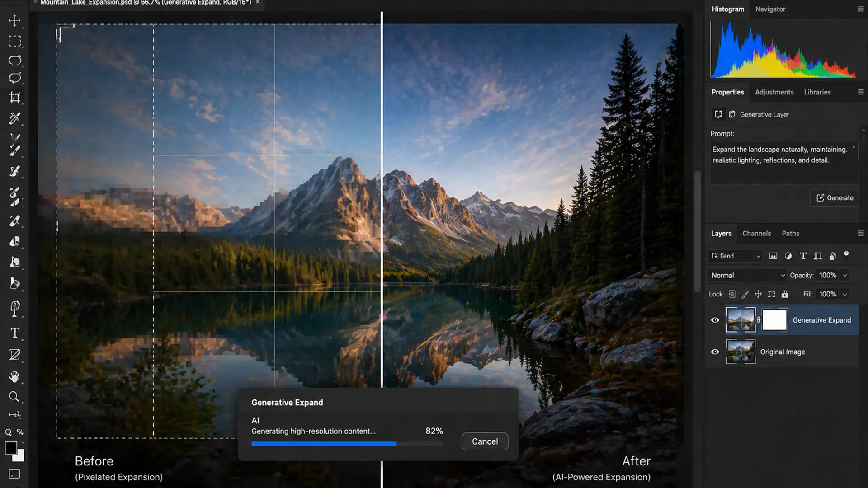Pick the Zoom tool
This screenshot has width=868, height=488.
click(14, 397)
